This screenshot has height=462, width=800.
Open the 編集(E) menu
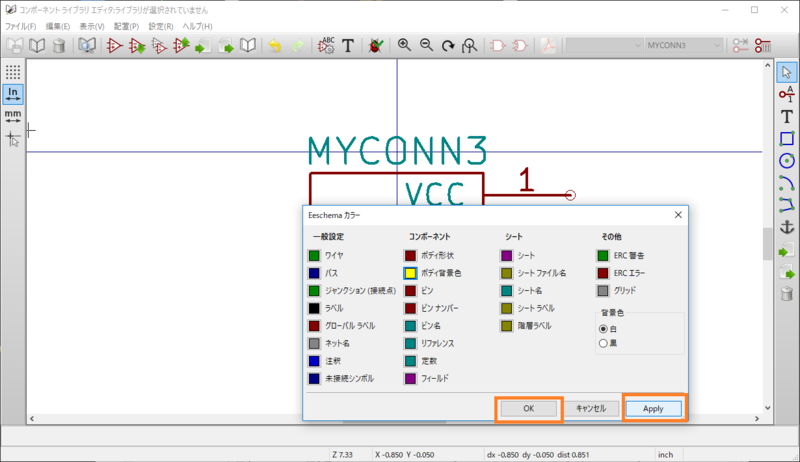click(x=58, y=27)
